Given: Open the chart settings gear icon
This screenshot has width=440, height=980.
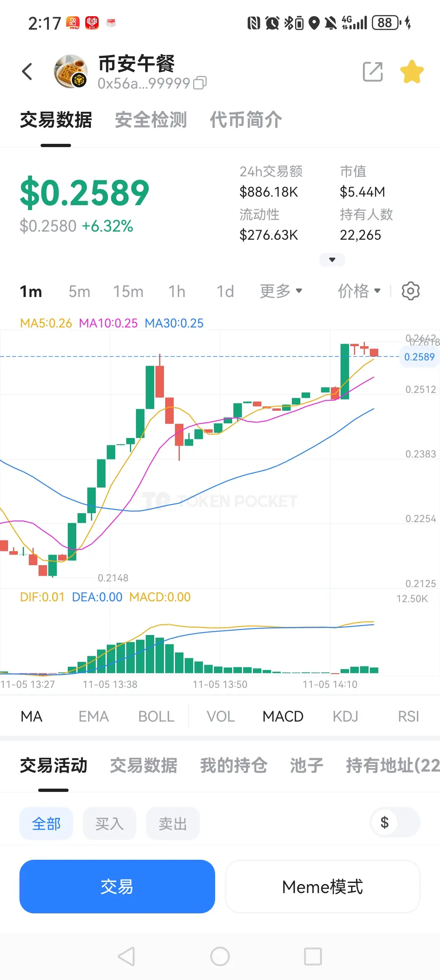Looking at the screenshot, I should (x=410, y=291).
